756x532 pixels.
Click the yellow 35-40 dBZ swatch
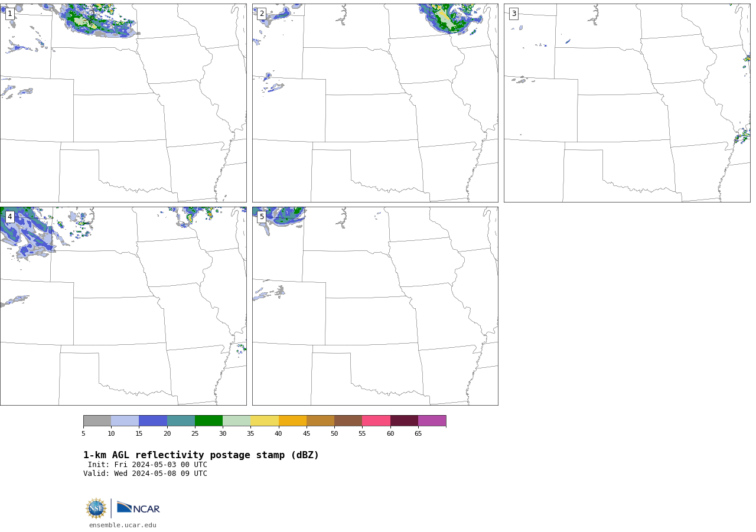pyautogui.click(x=265, y=421)
